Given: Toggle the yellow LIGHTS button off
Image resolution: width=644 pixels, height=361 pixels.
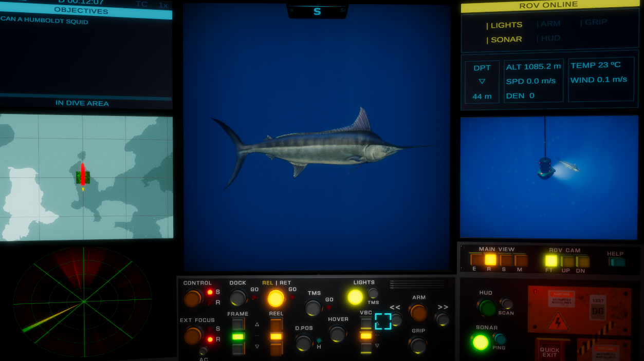Looking at the screenshot, I should [x=355, y=297].
